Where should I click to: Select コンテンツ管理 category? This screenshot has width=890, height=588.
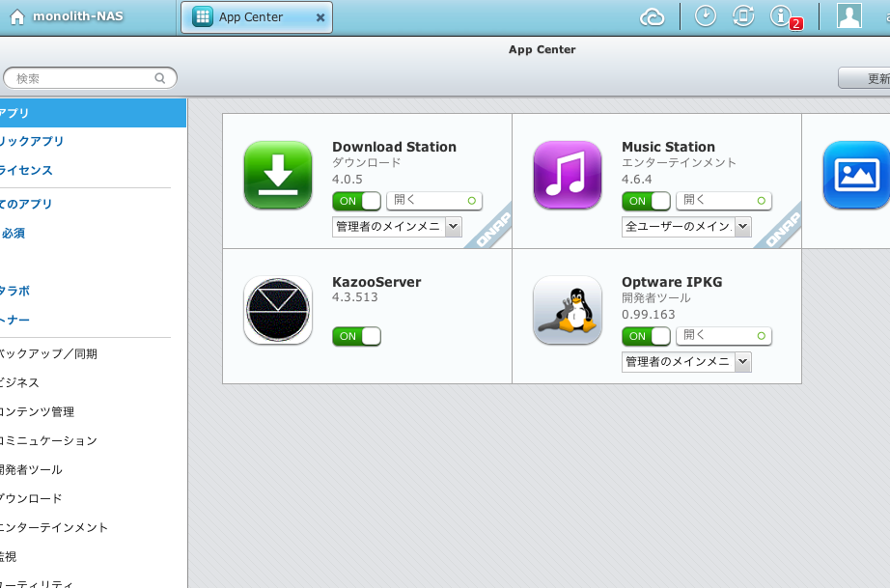coord(37,411)
